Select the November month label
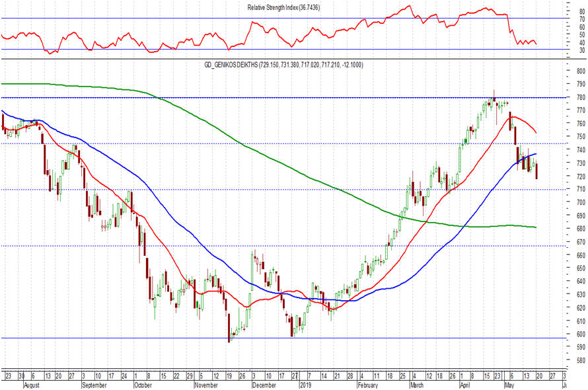 (x=206, y=385)
